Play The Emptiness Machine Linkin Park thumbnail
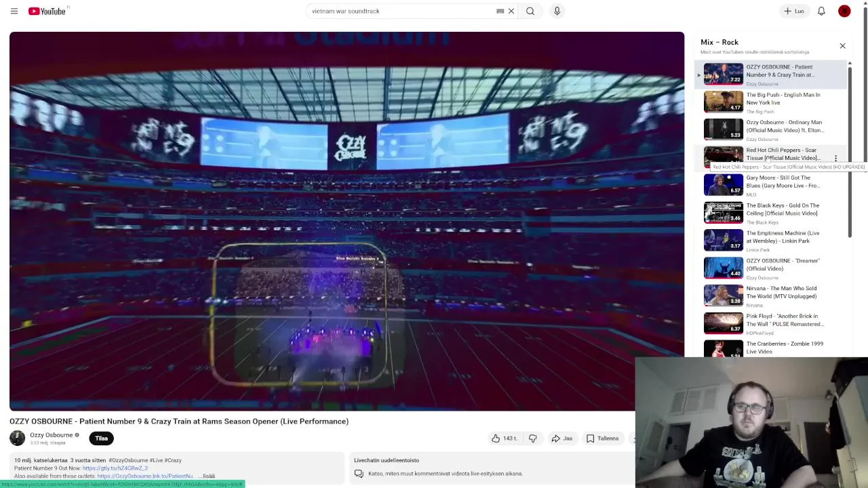 (x=723, y=240)
